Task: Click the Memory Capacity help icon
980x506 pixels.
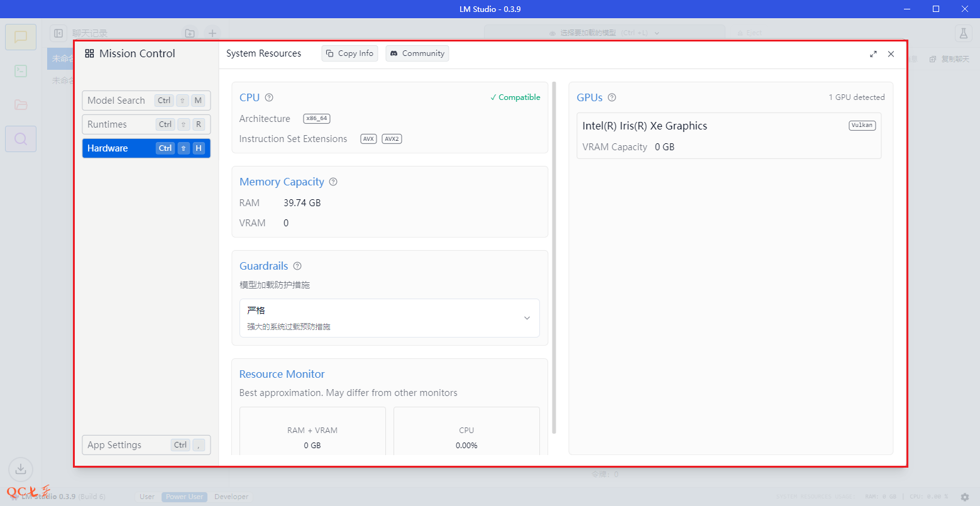Action: 333,182
